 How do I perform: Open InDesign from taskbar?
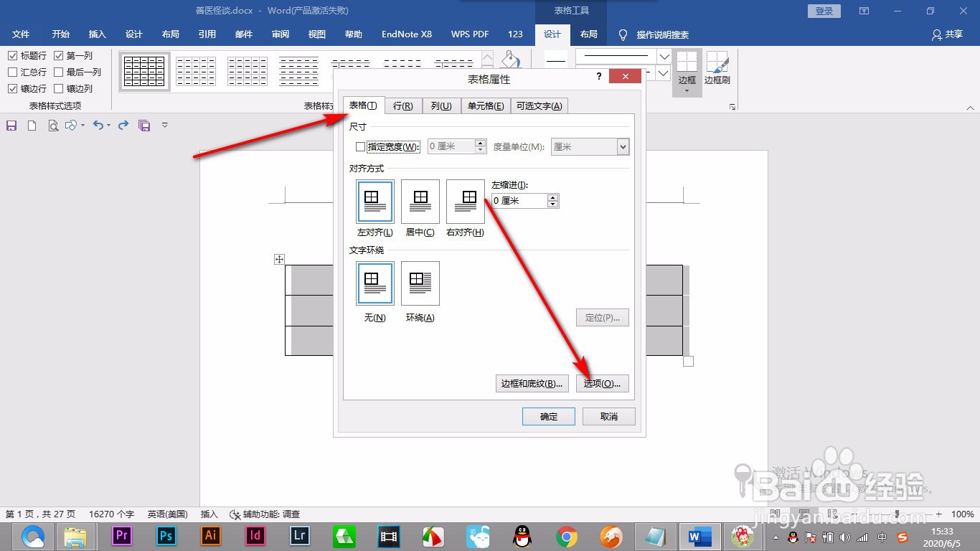tap(255, 536)
